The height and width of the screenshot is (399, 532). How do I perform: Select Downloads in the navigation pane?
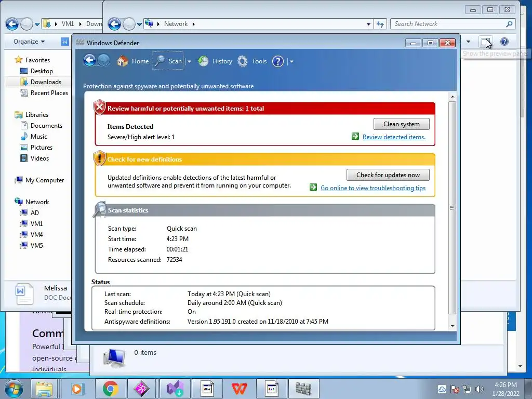pyautogui.click(x=46, y=82)
